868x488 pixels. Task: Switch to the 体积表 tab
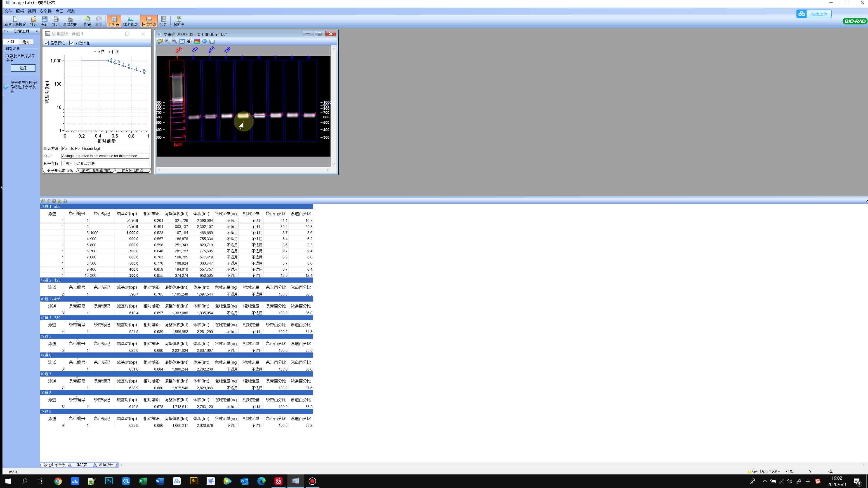(x=82, y=465)
